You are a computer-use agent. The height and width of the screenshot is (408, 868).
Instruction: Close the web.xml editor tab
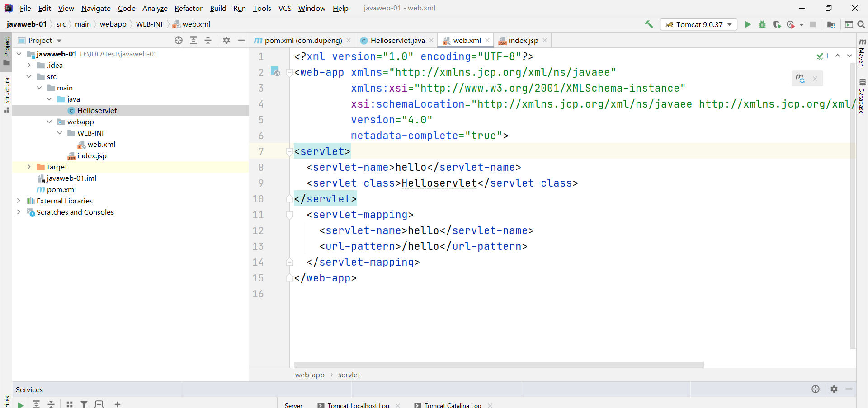(487, 40)
